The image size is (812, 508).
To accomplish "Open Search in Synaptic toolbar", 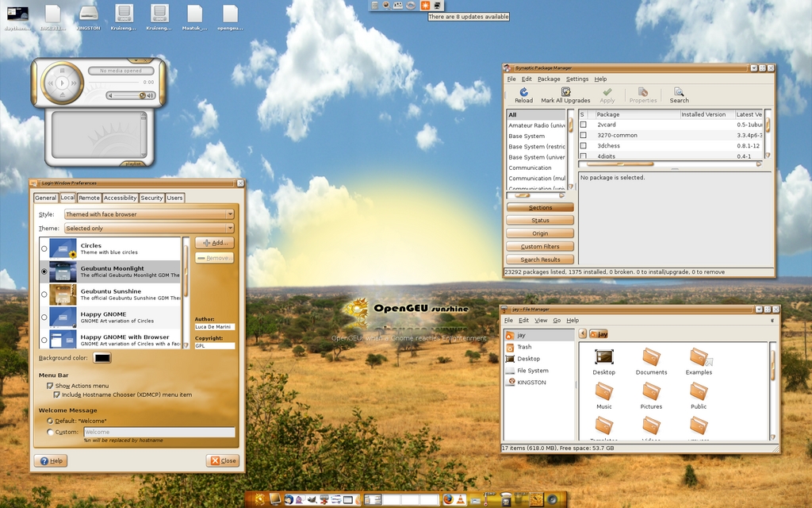I will click(x=679, y=93).
